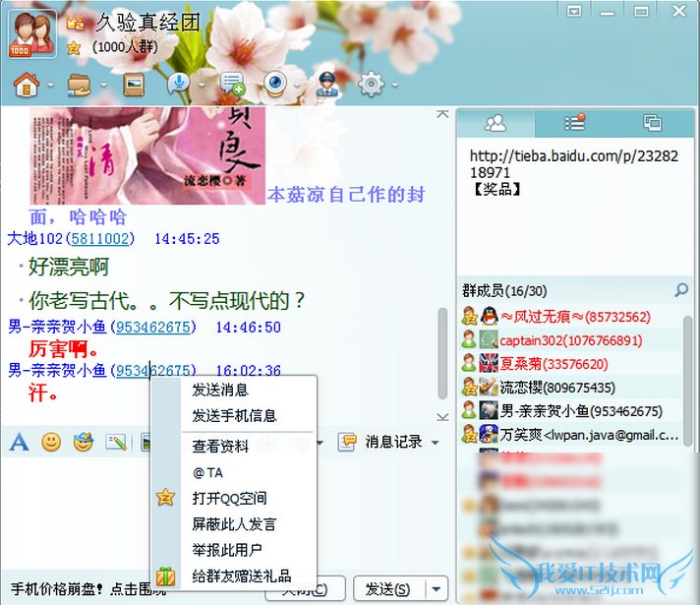Open the font style A icon

(x=20, y=443)
